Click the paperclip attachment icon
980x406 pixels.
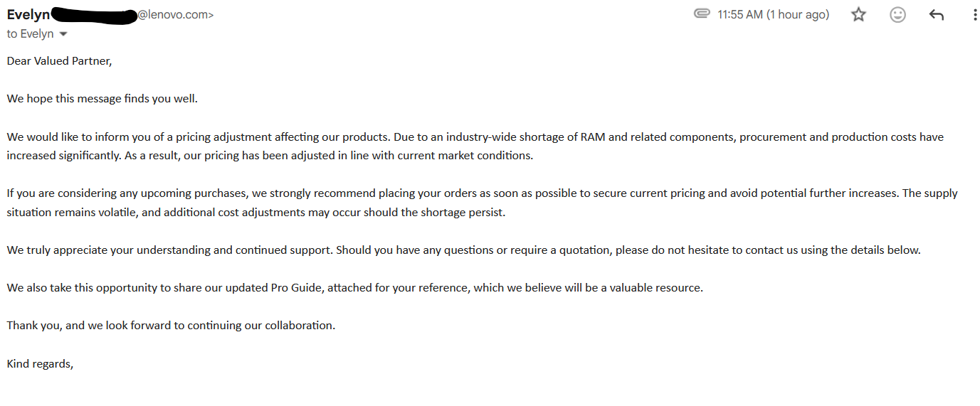(702, 14)
